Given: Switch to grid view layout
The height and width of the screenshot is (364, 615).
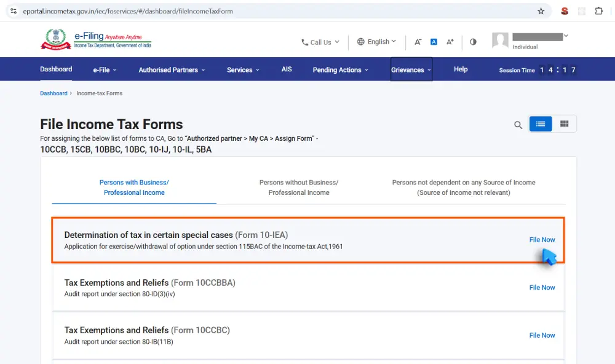Looking at the screenshot, I should coord(564,124).
